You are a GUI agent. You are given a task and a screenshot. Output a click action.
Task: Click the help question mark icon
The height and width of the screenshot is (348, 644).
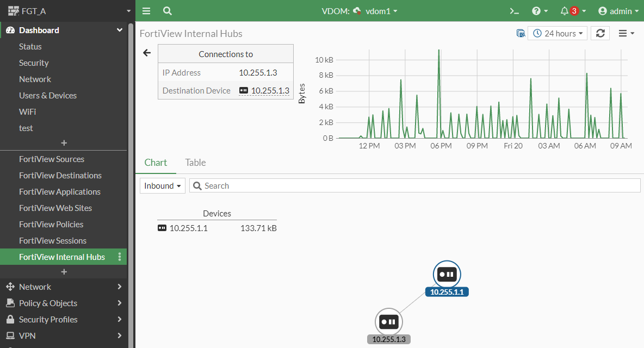pyautogui.click(x=536, y=10)
